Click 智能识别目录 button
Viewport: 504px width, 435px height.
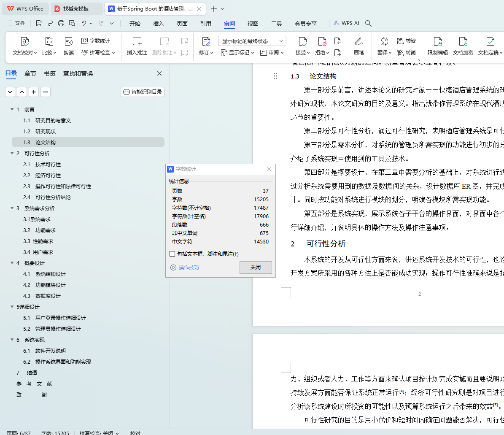(143, 92)
